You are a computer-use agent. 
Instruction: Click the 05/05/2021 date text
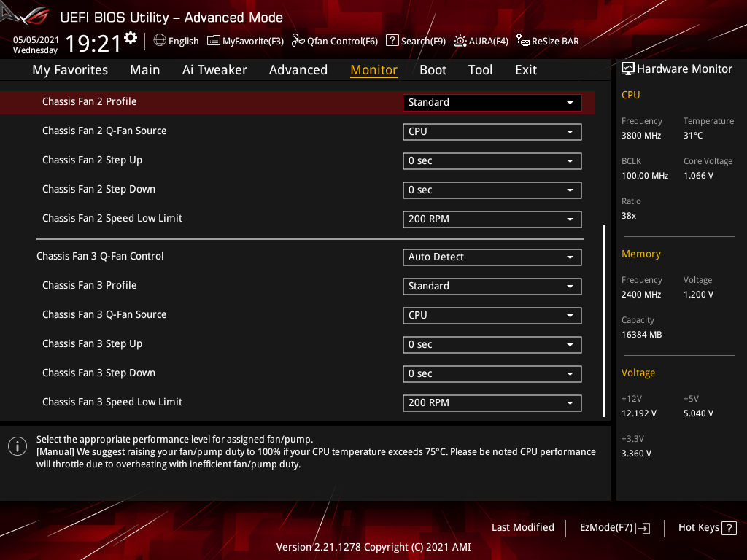36,40
